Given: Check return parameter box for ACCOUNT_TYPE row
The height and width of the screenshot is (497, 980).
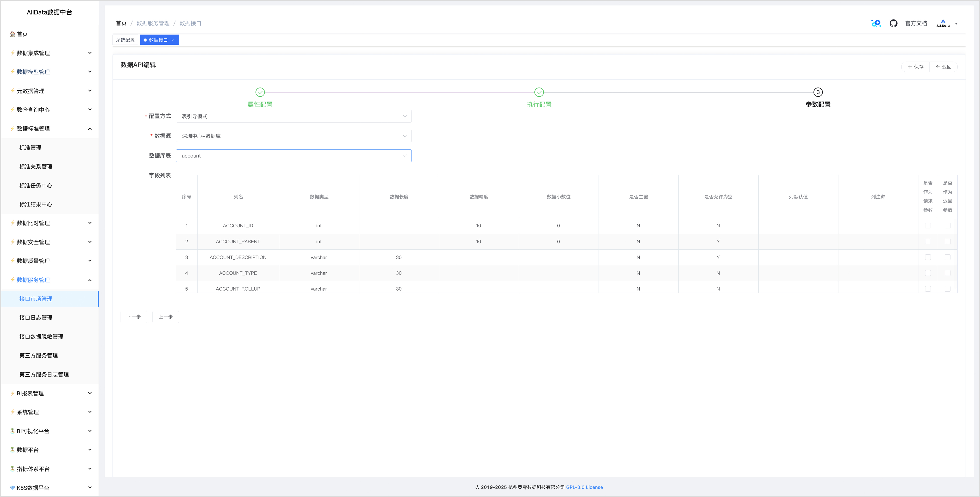Looking at the screenshot, I should 948,273.
